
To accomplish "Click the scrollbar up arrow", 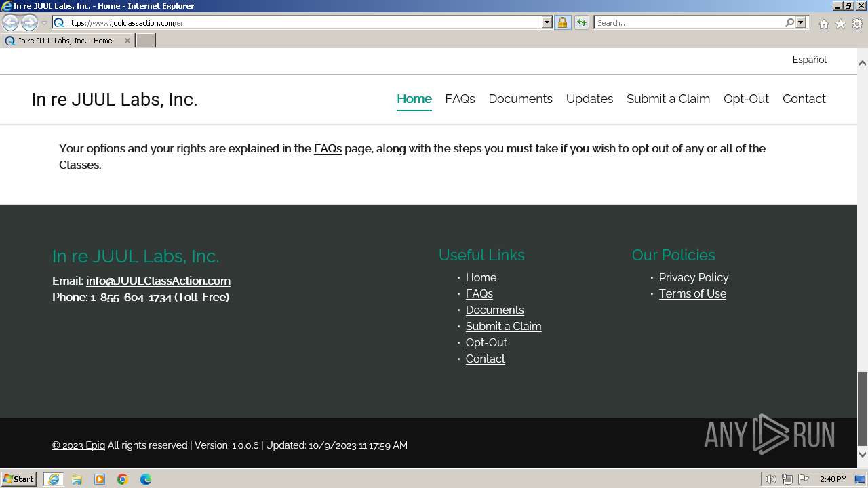I will 863,62.
